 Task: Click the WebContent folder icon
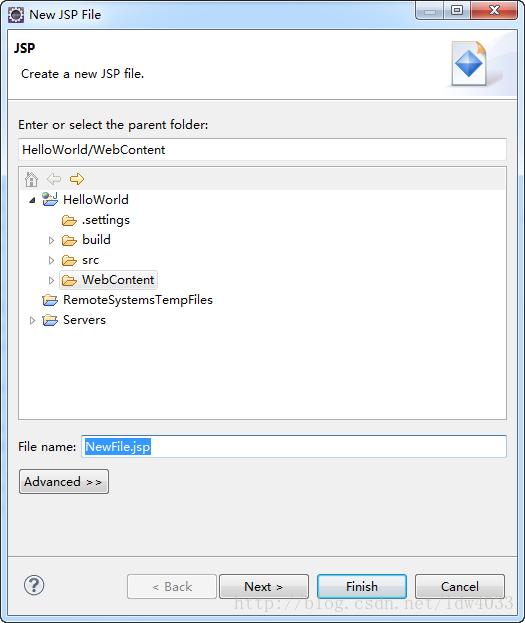(x=69, y=280)
